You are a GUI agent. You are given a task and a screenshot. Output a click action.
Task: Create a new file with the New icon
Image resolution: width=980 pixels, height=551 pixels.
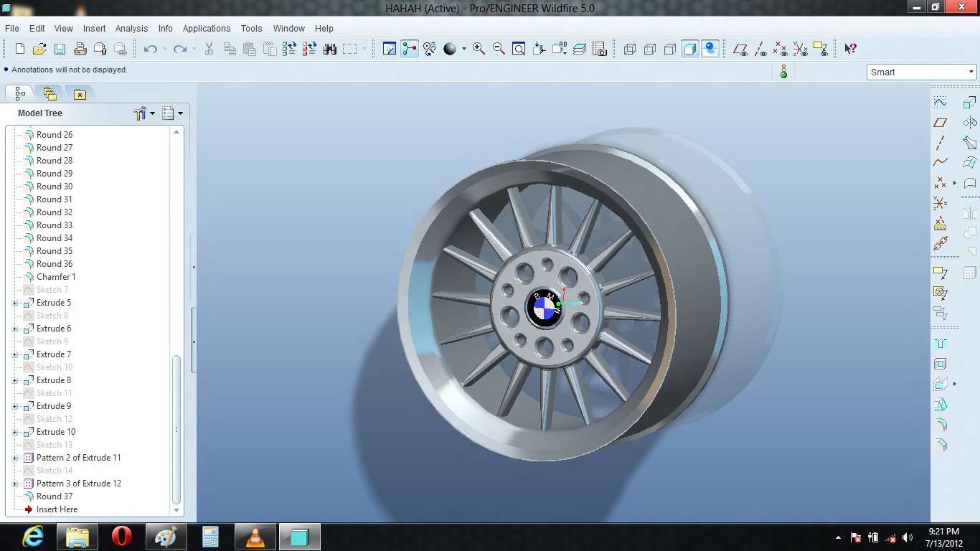coord(20,49)
